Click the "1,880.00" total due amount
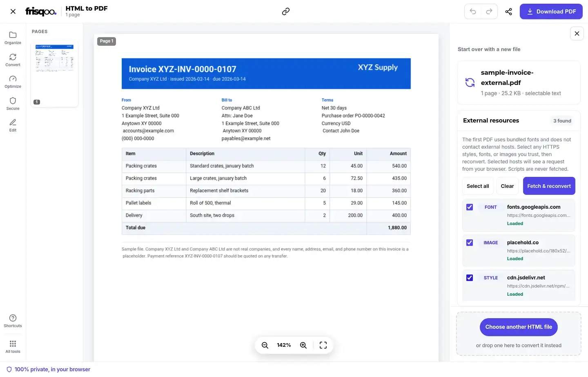588x377 pixels. click(397, 228)
